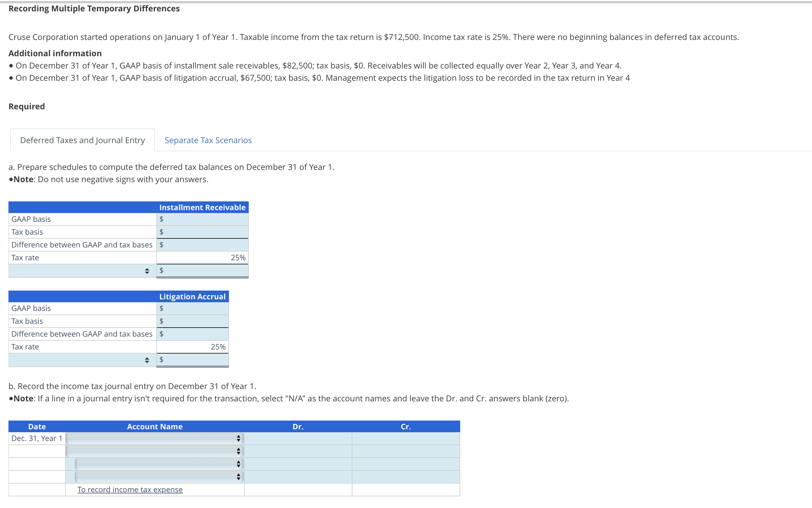Click the GAAP basis input for Installment Receivable

[203, 219]
